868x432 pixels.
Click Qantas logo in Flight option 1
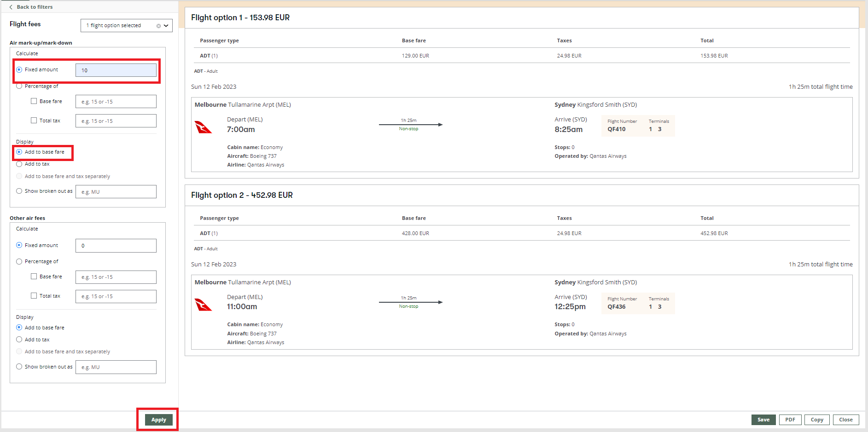[x=203, y=127]
